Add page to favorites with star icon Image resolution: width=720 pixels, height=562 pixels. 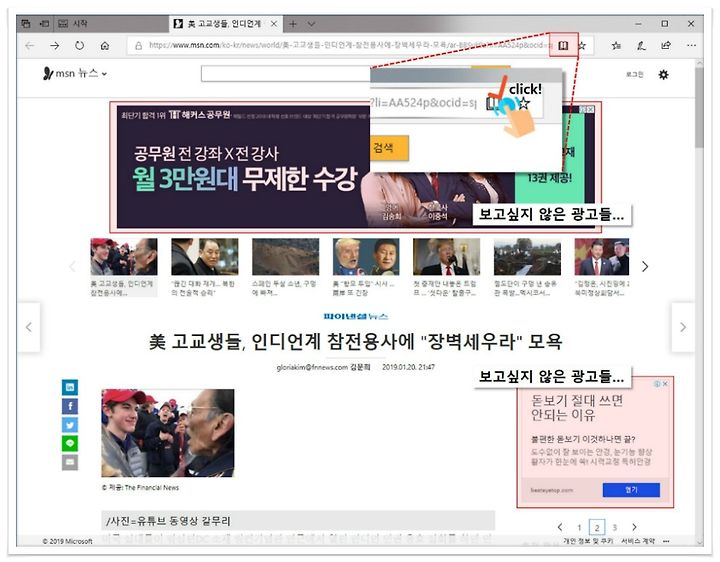[x=582, y=45]
